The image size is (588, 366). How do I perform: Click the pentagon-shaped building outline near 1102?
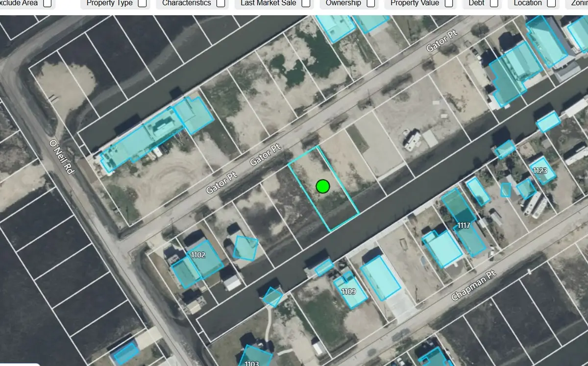coord(245,248)
